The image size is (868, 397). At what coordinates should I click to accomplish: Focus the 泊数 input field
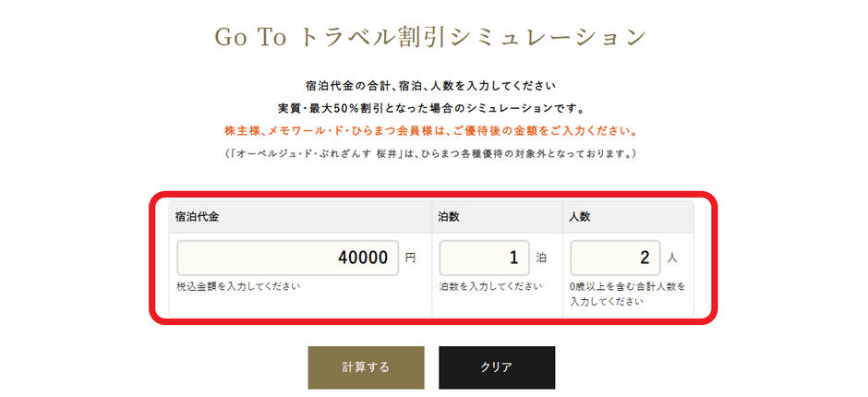point(484,259)
